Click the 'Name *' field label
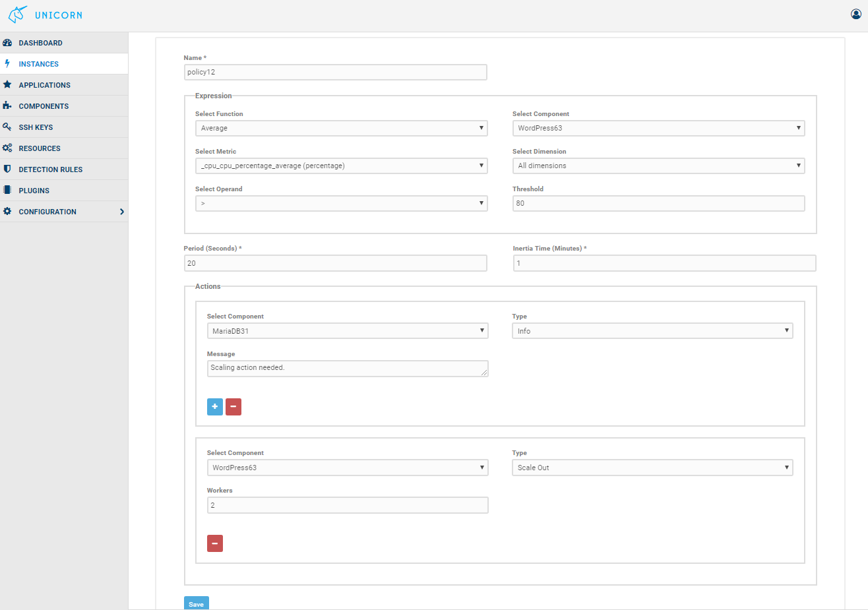Image resolution: width=868 pixels, height=610 pixels. coord(195,58)
